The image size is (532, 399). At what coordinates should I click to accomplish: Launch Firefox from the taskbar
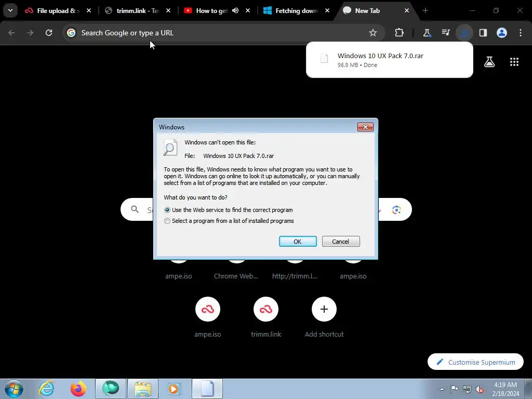[78, 389]
